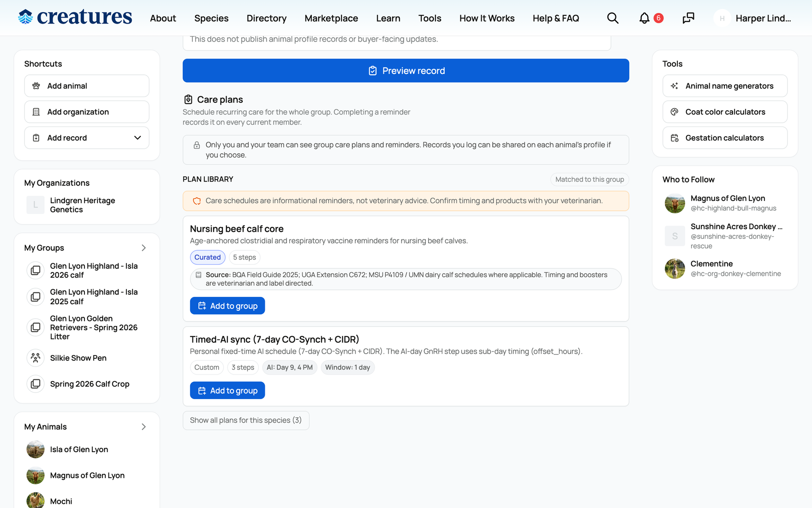Click Add record clipboard icon
The width and height of the screenshot is (812, 508).
(x=36, y=138)
